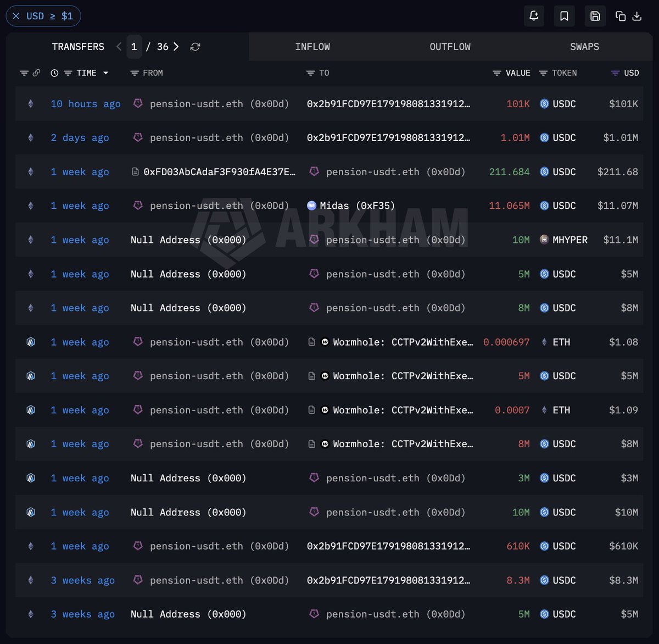
Task: Click the bookmark icon
Action: [x=564, y=16]
